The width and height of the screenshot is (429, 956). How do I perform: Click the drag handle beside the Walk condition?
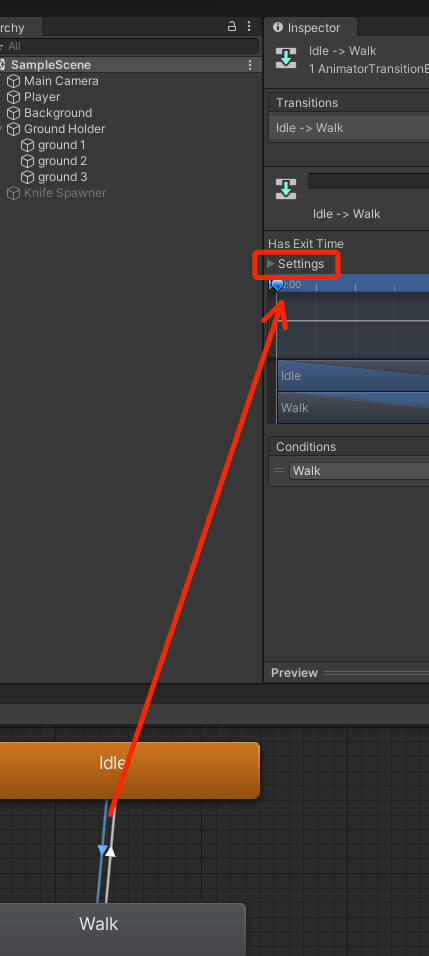point(279,471)
